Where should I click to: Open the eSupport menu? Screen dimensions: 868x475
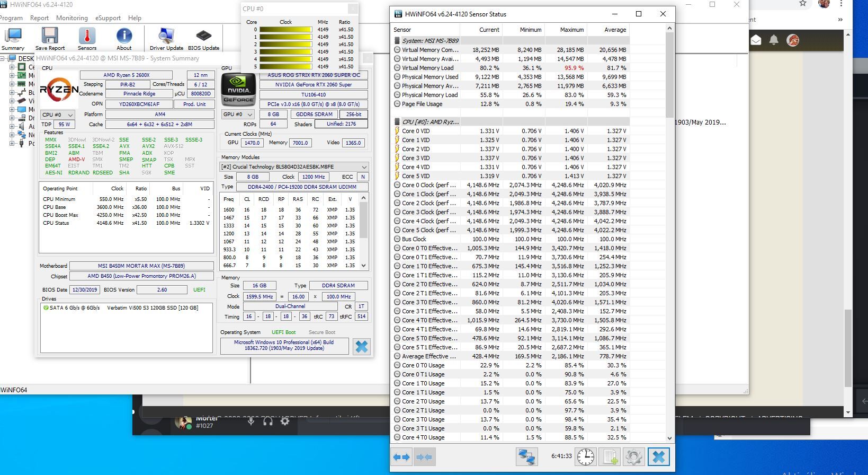pyautogui.click(x=108, y=18)
